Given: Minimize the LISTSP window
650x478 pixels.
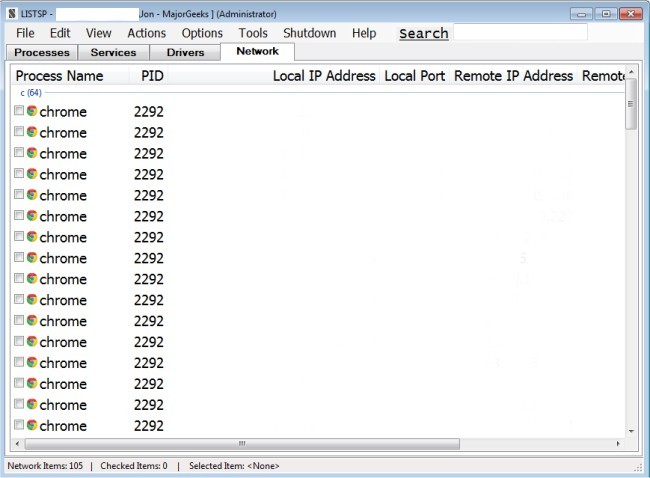Looking at the screenshot, I should 582,14.
